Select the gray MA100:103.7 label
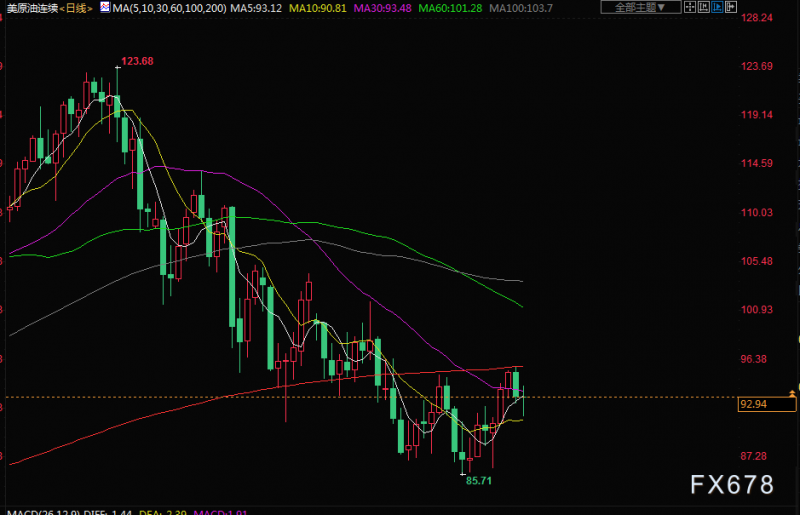The height and width of the screenshot is (515, 800). coord(520,8)
